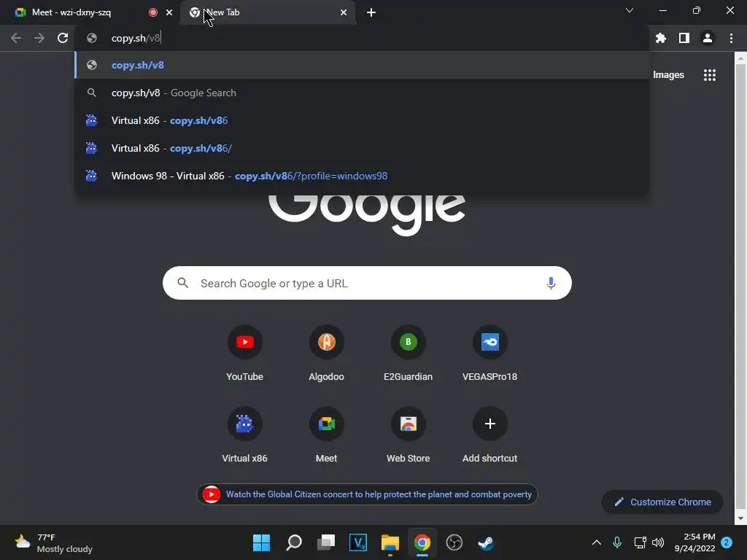Open taskbar Search magnifier
This screenshot has width=747, height=560.
pos(294,542)
